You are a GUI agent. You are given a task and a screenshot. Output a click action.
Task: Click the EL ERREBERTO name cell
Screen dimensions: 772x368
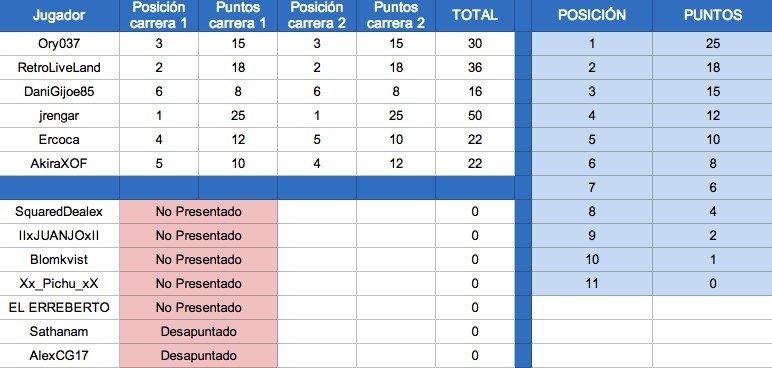point(59,308)
